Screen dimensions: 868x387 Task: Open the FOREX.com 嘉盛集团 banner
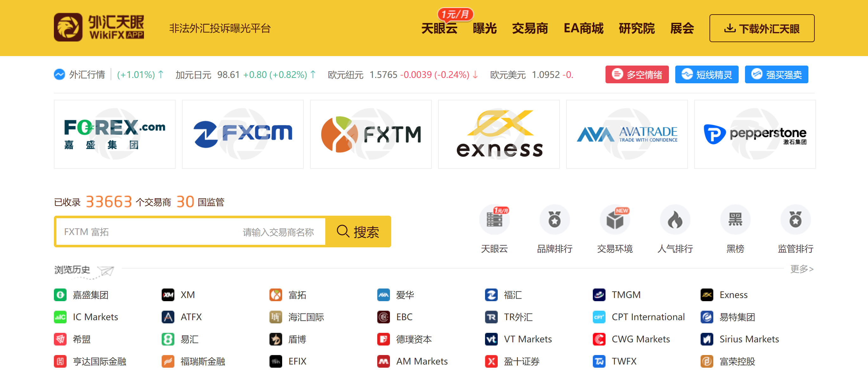coord(114,134)
